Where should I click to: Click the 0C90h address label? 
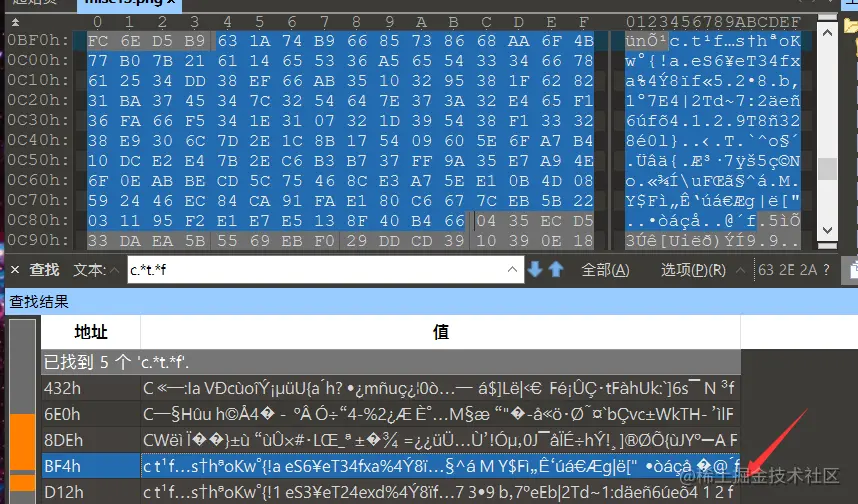click(x=38, y=240)
